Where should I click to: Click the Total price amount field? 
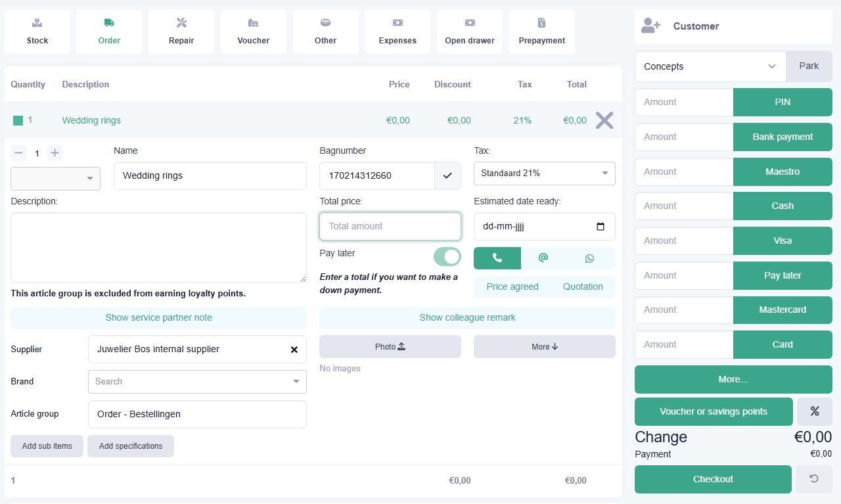[390, 226]
